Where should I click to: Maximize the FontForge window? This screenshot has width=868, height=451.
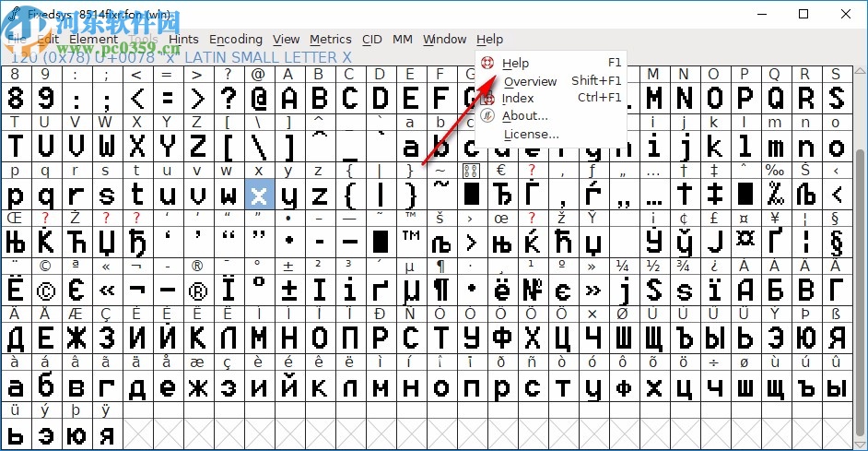803,15
